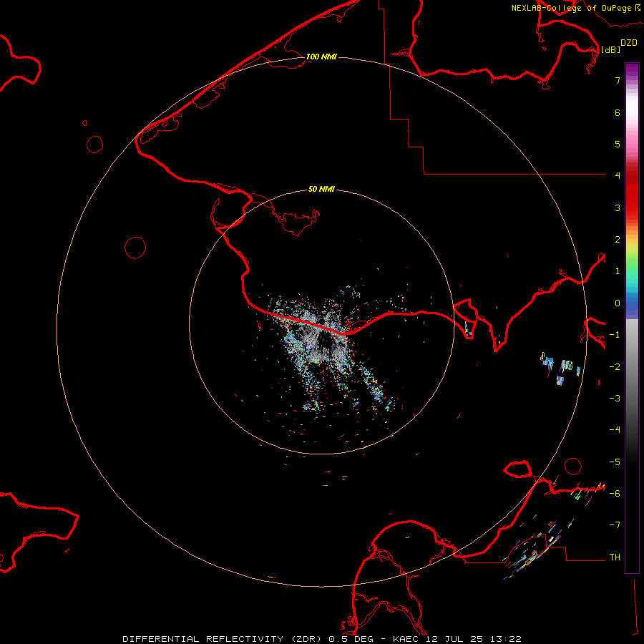Click the scale value "-6" on the legend
644x644 pixels.
(615, 493)
